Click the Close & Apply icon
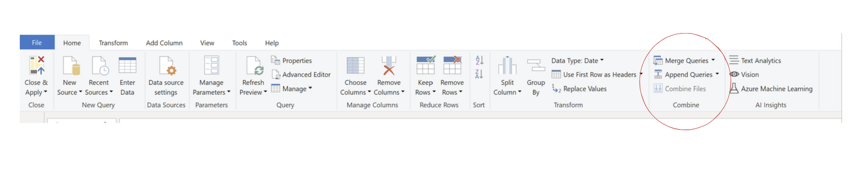This screenshot has width=868, height=173. point(37,65)
